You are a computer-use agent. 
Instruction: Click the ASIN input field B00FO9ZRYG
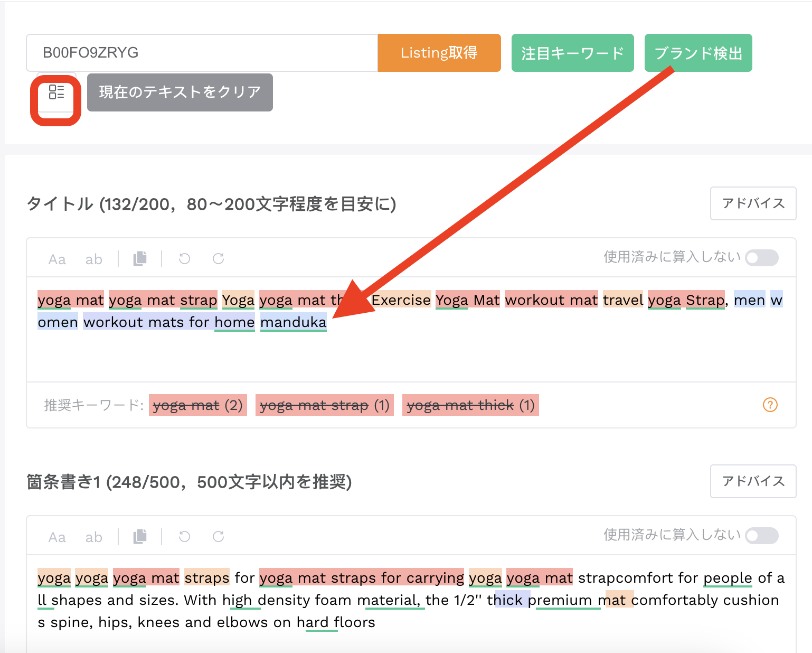(202, 53)
